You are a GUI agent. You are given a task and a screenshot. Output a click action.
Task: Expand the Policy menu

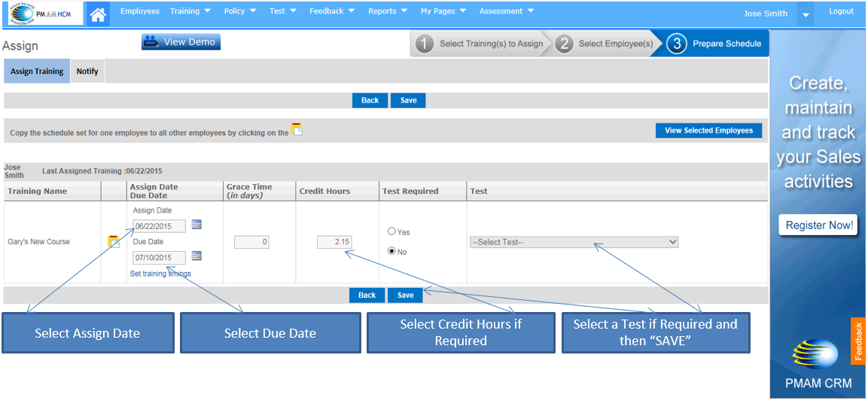point(240,11)
